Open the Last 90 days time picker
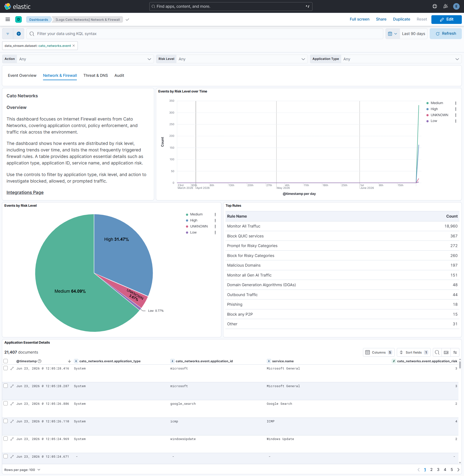 point(413,34)
